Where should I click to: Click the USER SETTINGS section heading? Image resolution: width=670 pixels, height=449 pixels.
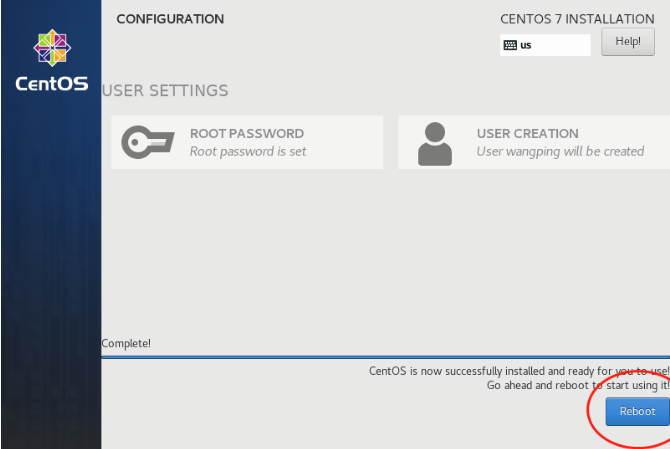click(165, 91)
